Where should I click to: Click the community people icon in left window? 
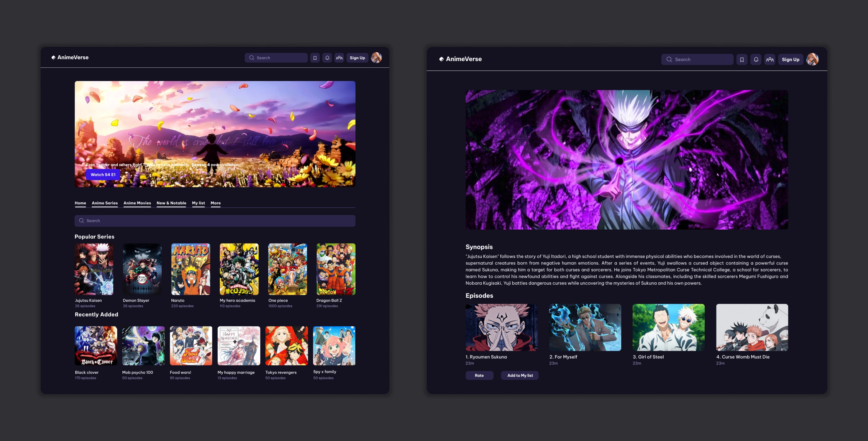click(x=339, y=58)
